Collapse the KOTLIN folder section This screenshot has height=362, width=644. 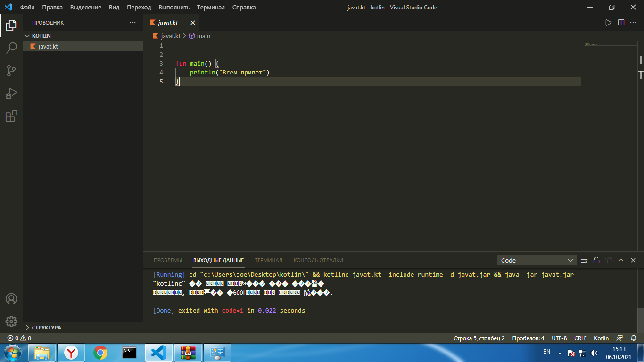(x=83, y=36)
